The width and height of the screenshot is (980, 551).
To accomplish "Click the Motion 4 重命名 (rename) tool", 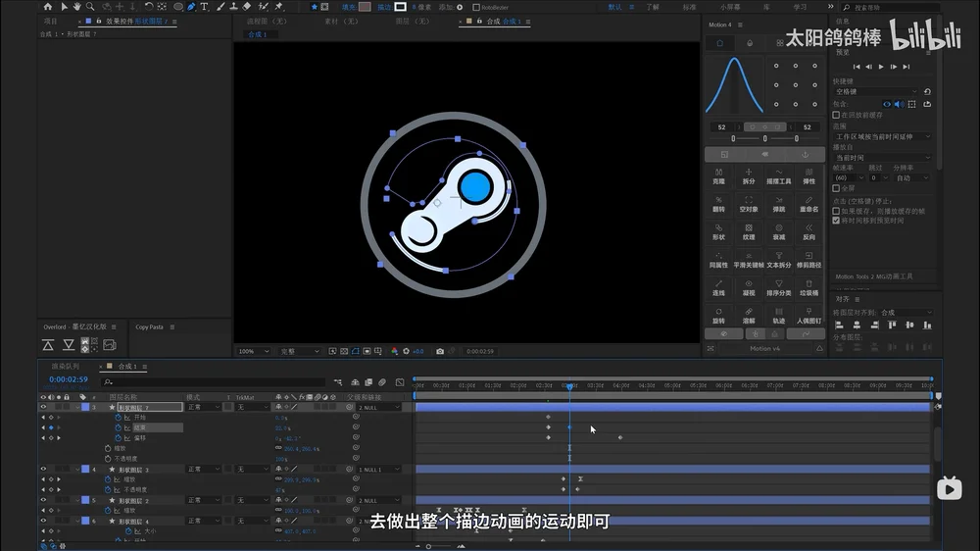I will point(808,205).
